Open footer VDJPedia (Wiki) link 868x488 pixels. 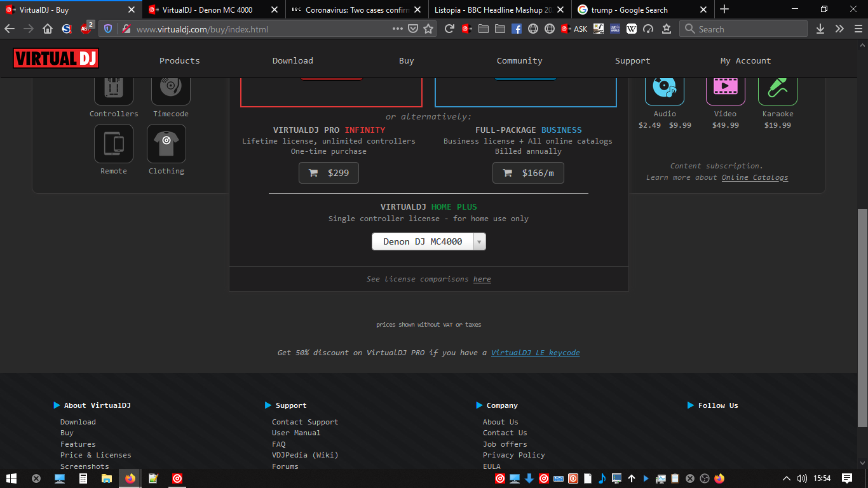pos(305,455)
